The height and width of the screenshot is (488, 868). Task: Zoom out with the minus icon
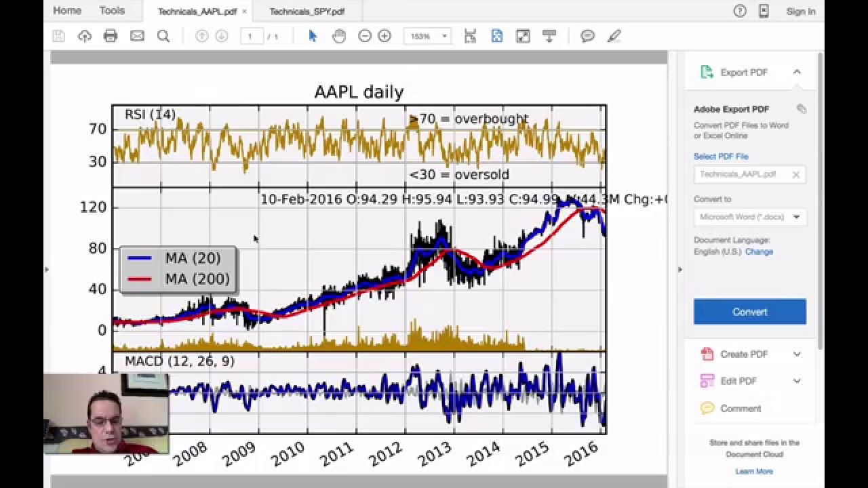tap(365, 36)
